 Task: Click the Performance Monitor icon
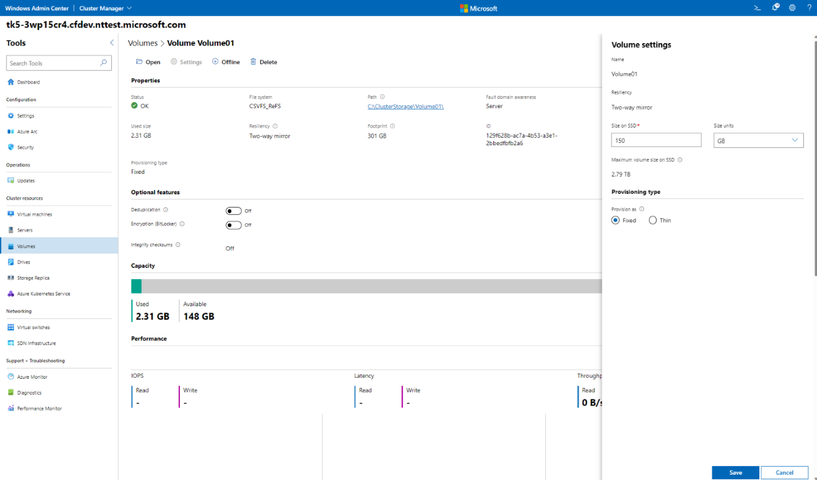(x=10, y=409)
